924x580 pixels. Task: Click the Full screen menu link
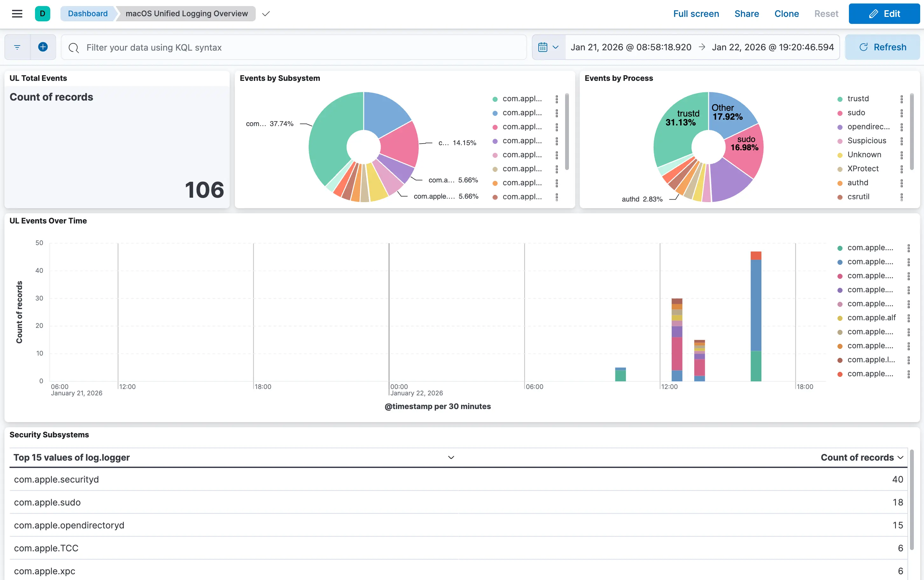[x=696, y=14]
